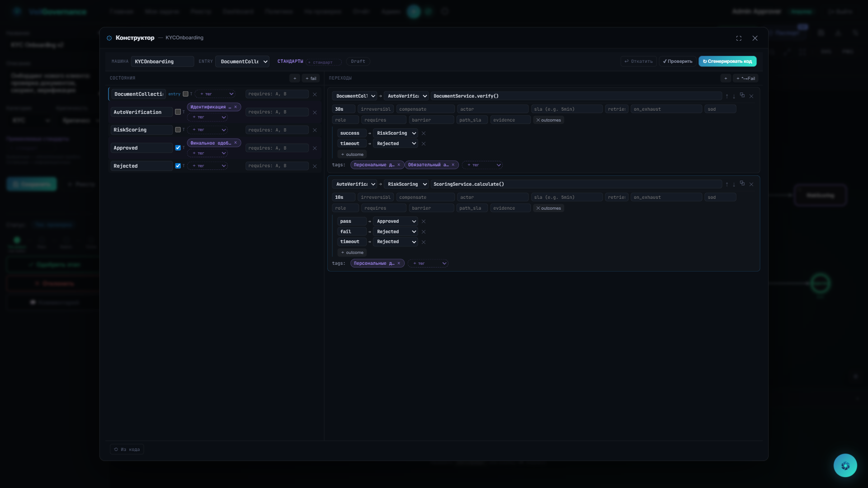The height and width of the screenshot is (488, 868).
Task: Click the machine name input field
Action: pyautogui.click(x=162, y=61)
